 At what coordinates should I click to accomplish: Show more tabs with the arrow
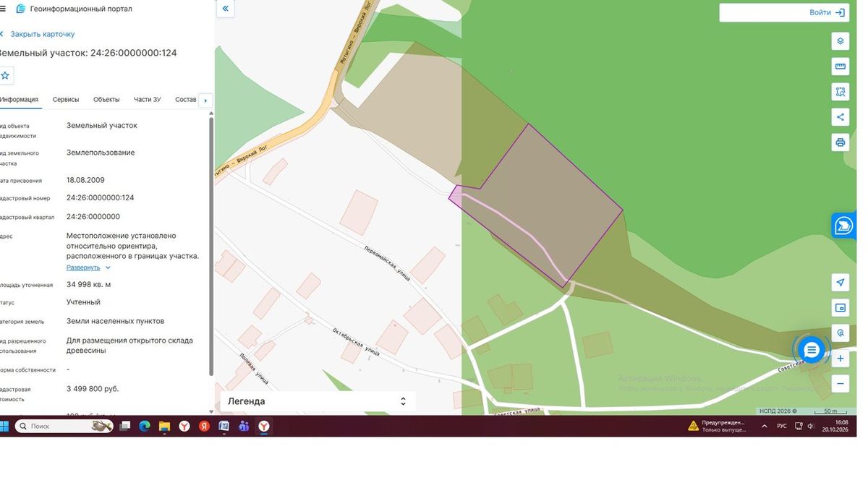tap(205, 100)
